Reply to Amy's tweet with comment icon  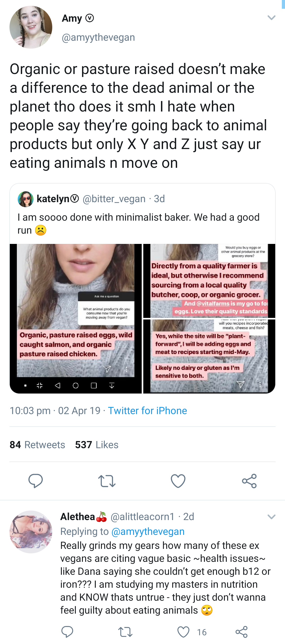pos(36,481)
